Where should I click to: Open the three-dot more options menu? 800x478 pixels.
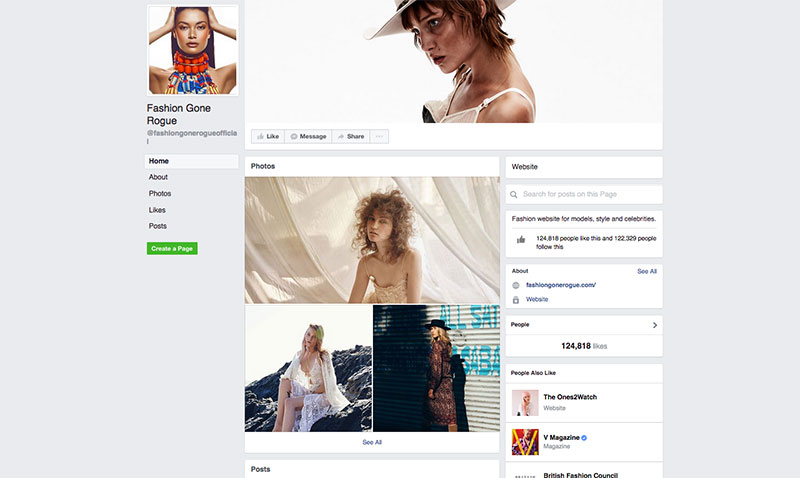[x=379, y=136]
